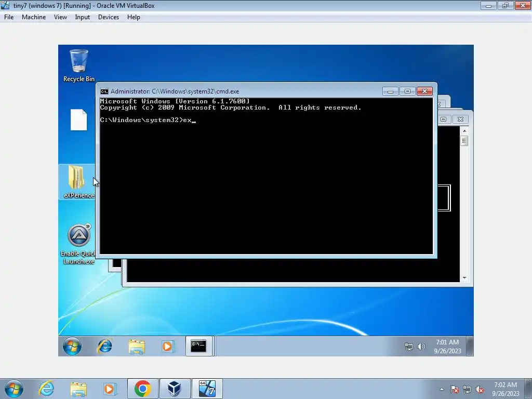
Task: Open the Devices menu
Action: [109, 17]
